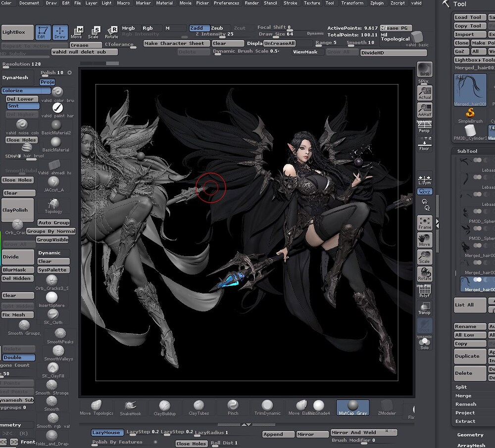
Task: Expand the Extract subtool section
Action: (x=465, y=421)
